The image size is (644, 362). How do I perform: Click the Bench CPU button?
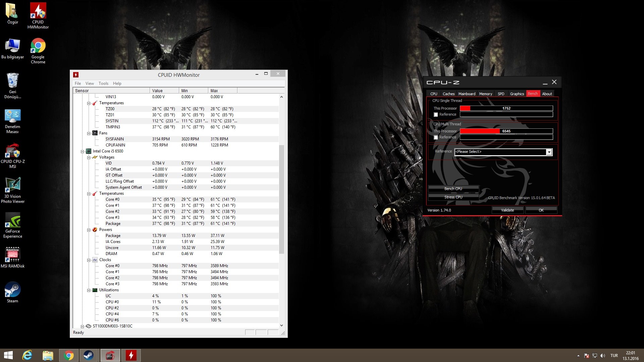point(453,189)
